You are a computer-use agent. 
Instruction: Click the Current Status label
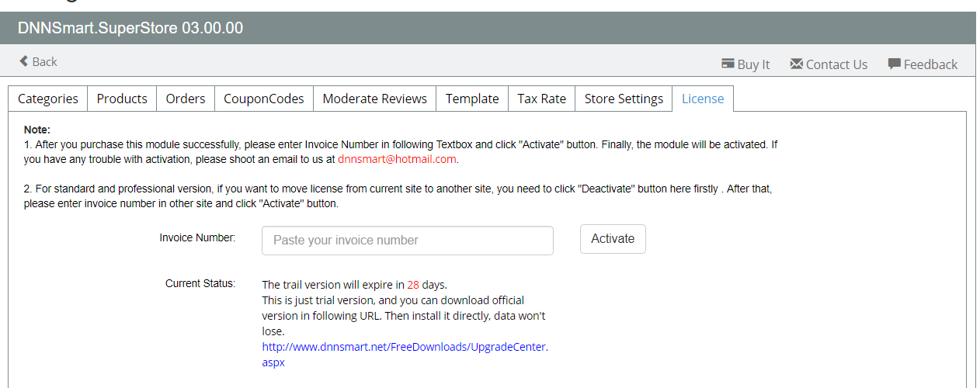click(200, 283)
